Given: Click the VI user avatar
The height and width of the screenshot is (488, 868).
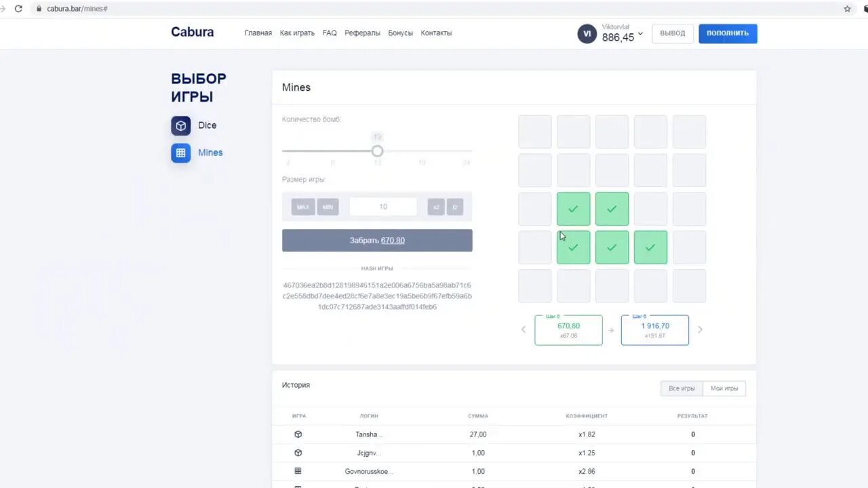Looking at the screenshot, I should [x=587, y=33].
